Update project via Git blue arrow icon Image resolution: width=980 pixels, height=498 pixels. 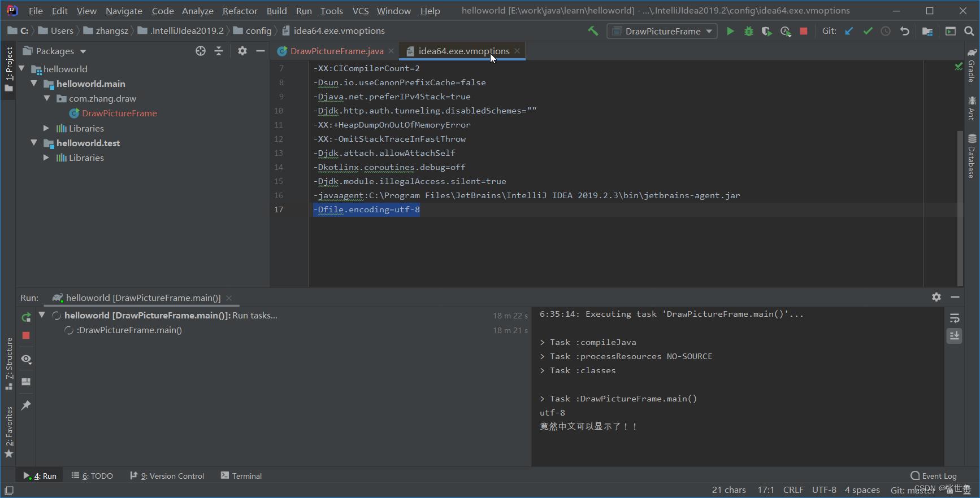click(849, 31)
